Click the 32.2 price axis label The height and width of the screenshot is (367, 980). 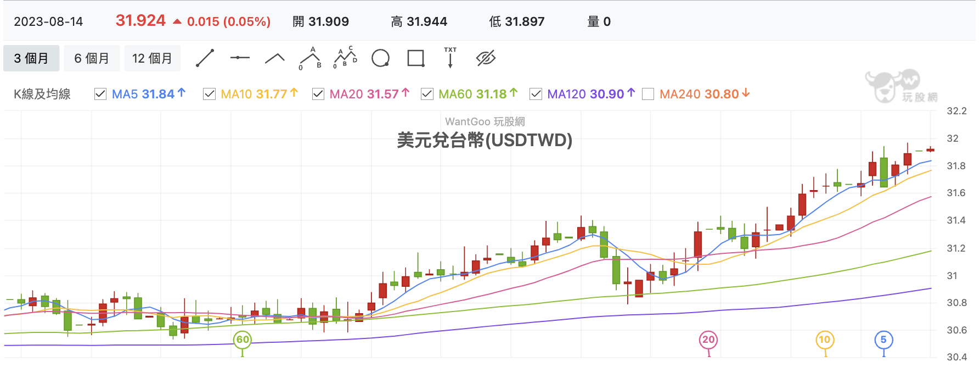point(957,111)
